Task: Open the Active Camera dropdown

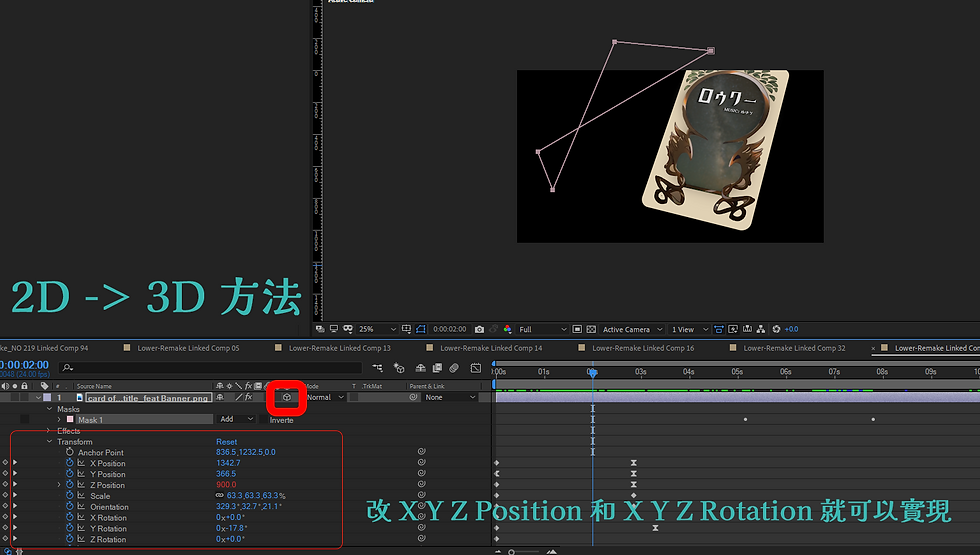Action: click(632, 329)
